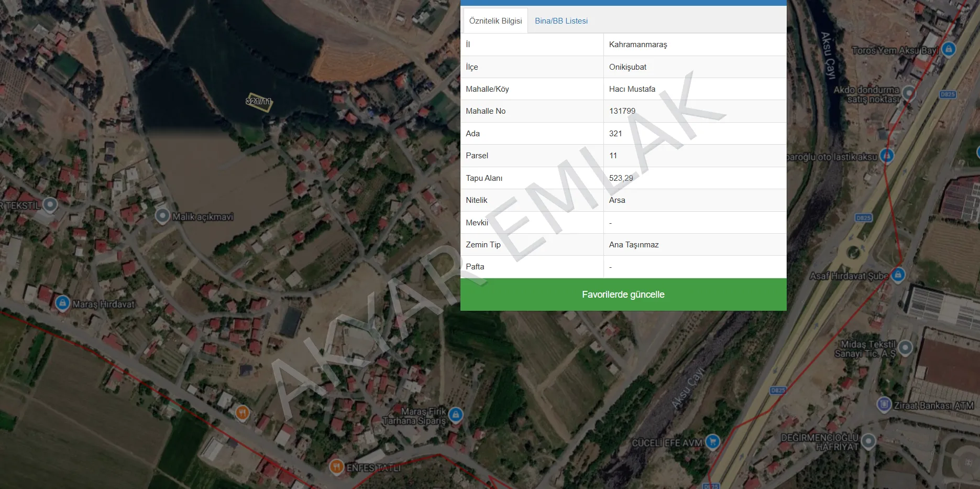Click the Malik açıkmavi map label

coord(203,216)
